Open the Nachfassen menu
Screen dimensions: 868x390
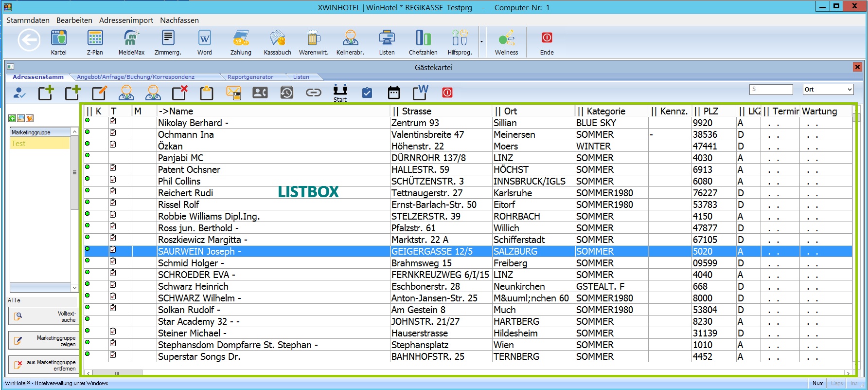(179, 20)
